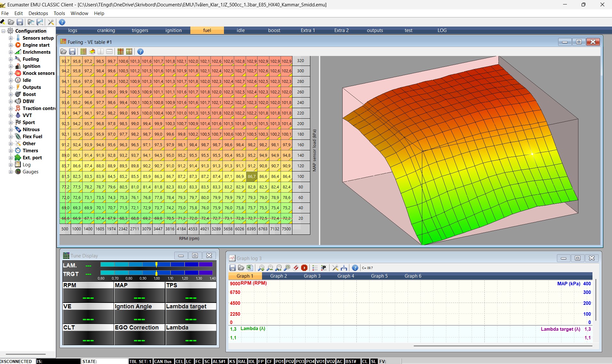
Task: Click the open desktop layout icon
Action: (x=31, y=22)
